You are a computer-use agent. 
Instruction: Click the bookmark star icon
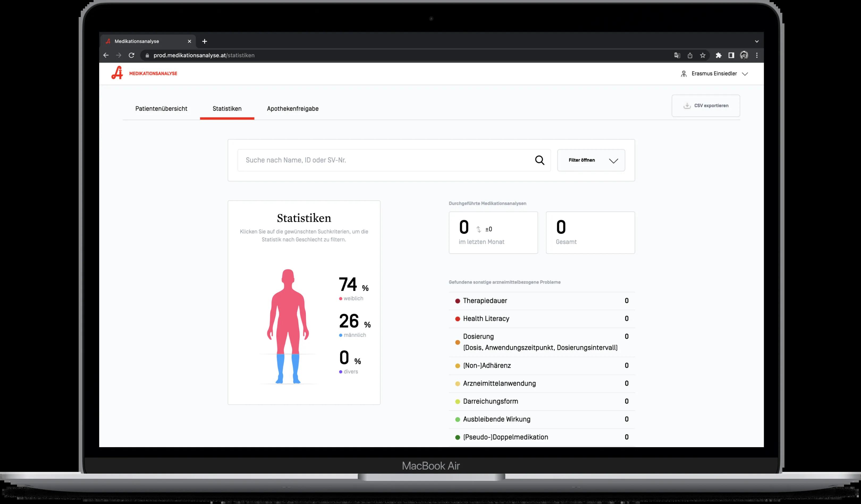[x=702, y=55]
